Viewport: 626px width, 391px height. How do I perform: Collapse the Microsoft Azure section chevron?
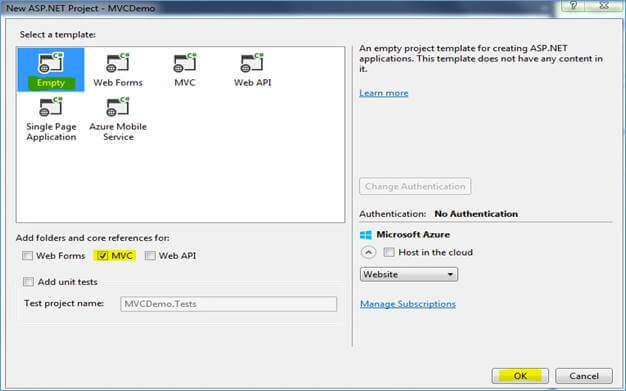pyautogui.click(x=368, y=252)
